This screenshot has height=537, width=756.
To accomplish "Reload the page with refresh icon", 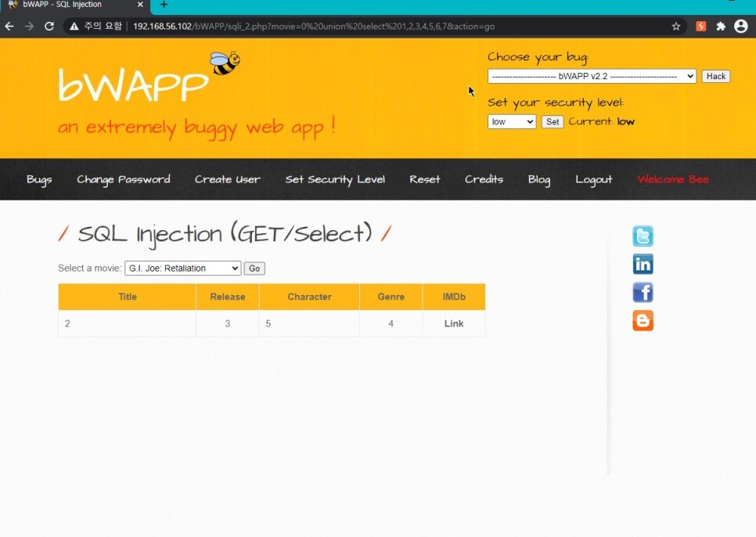I will pos(49,26).
